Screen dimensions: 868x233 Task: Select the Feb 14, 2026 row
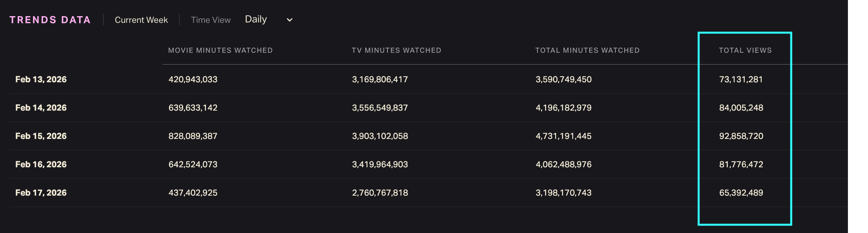[x=41, y=108]
